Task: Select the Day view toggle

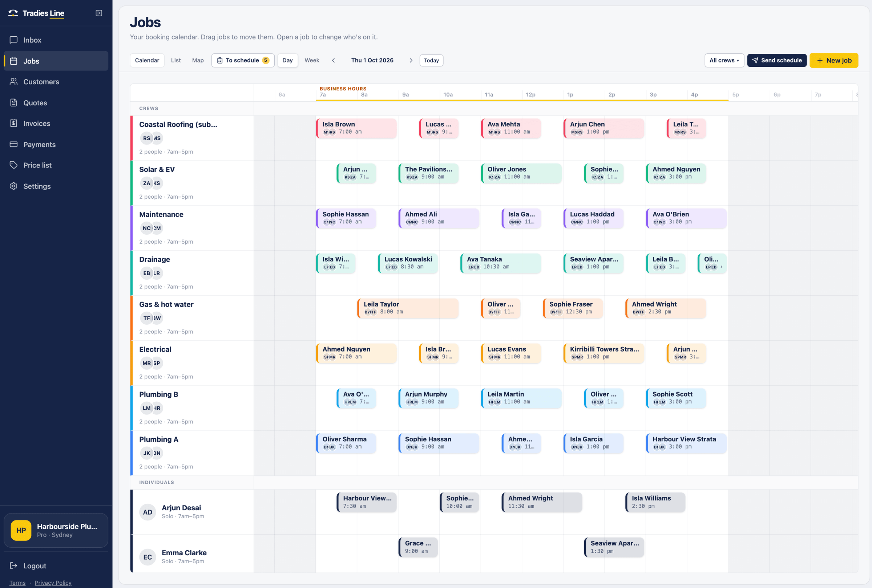Action: pos(288,60)
